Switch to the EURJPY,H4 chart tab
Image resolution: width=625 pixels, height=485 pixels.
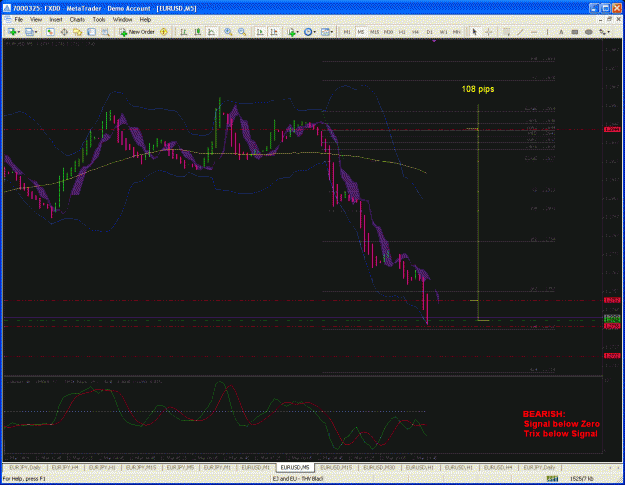[x=64, y=467]
